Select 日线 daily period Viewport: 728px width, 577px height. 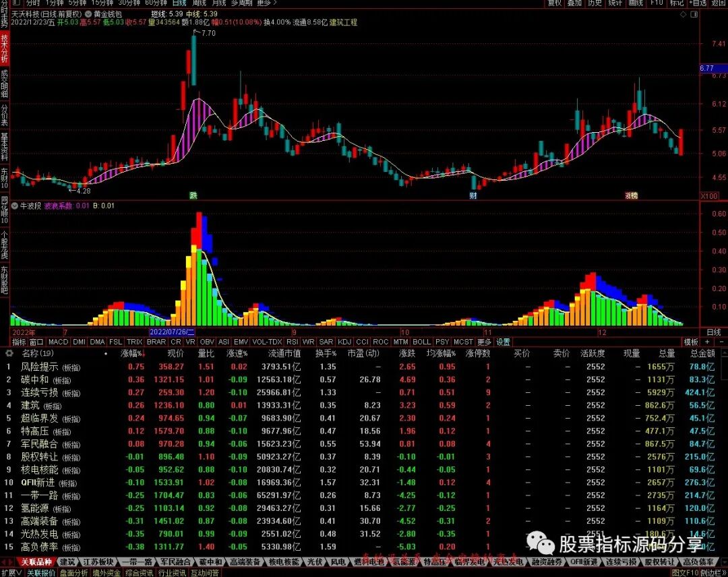(x=179, y=3)
